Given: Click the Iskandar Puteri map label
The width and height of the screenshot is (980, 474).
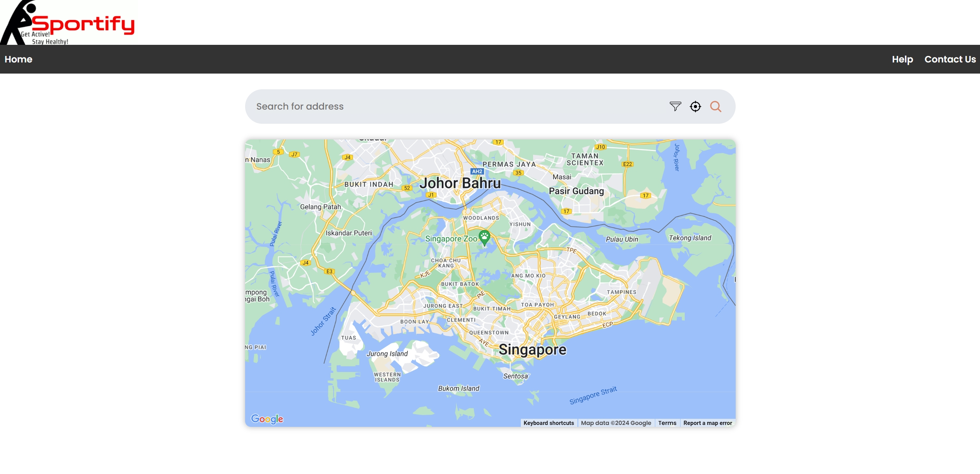Looking at the screenshot, I should (x=349, y=233).
